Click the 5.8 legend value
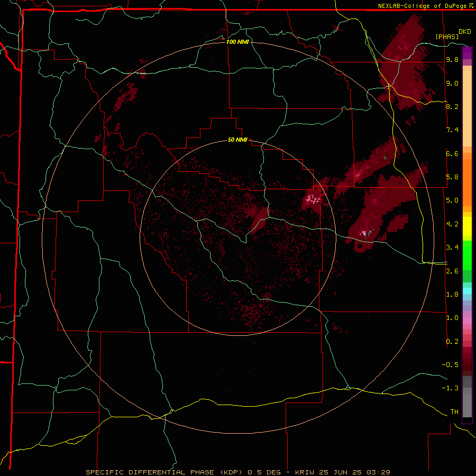 pyautogui.click(x=452, y=177)
